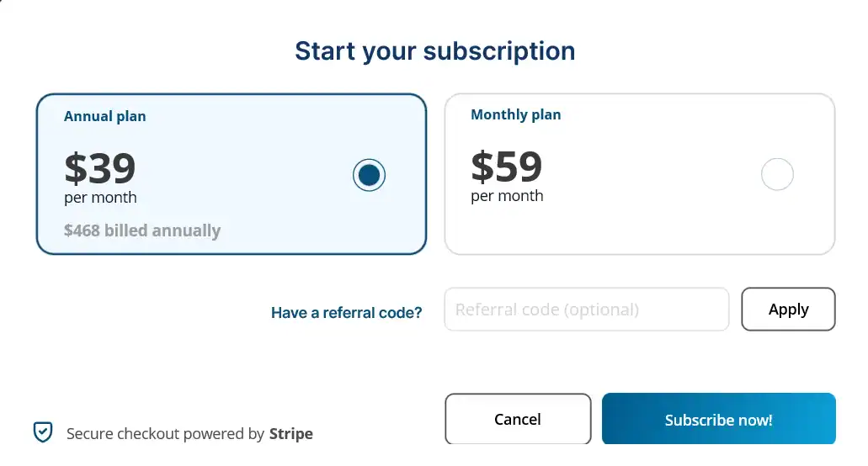Click the Subscribe now! button
This screenshot has height=466, width=868.
[x=718, y=419]
